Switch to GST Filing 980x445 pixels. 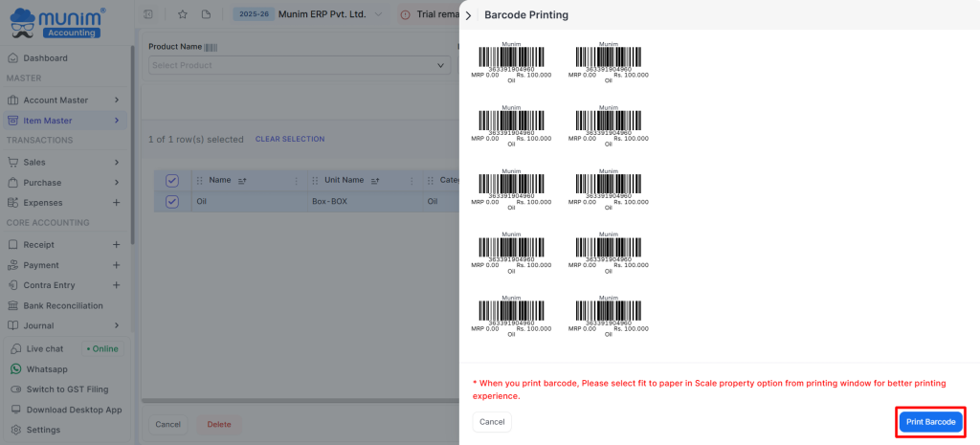[66, 389]
